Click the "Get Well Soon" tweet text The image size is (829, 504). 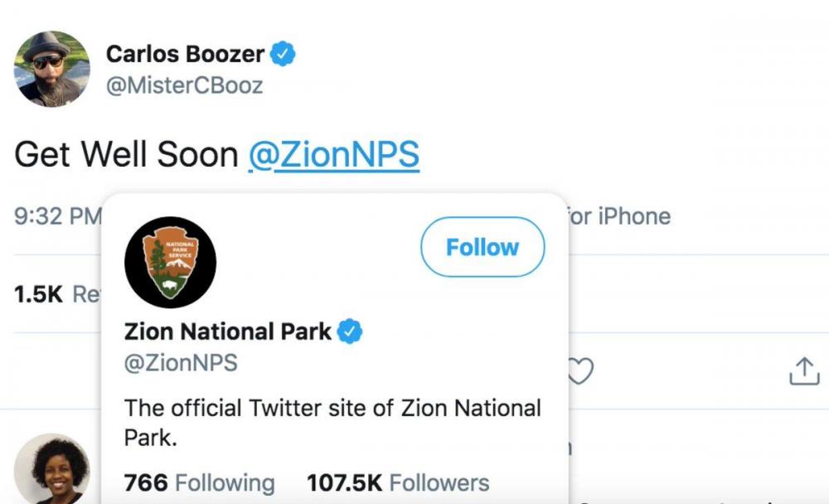[126, 155]
